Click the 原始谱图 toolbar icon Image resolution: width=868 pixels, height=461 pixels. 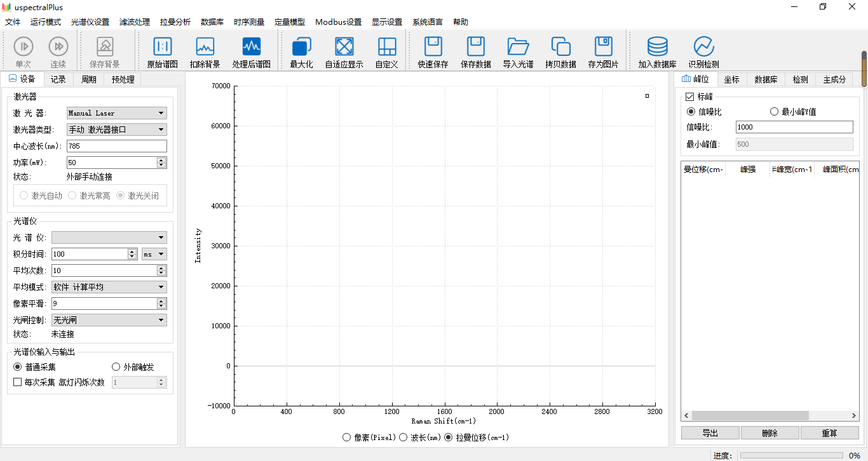point(163,46)
